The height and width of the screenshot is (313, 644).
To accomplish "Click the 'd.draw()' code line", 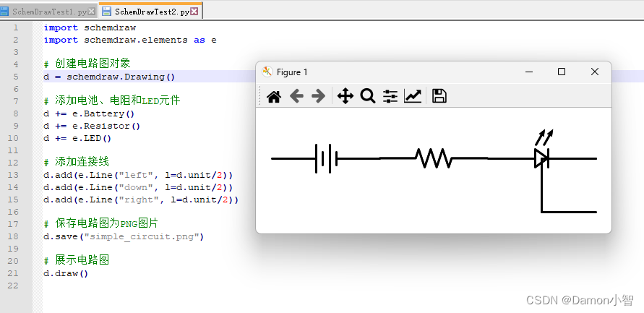I will click(66, 273).
